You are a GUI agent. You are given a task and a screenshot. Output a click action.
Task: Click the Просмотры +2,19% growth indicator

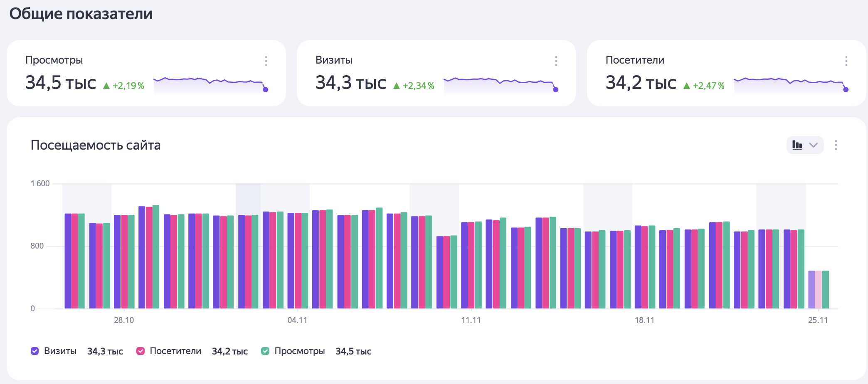point(123,86)
